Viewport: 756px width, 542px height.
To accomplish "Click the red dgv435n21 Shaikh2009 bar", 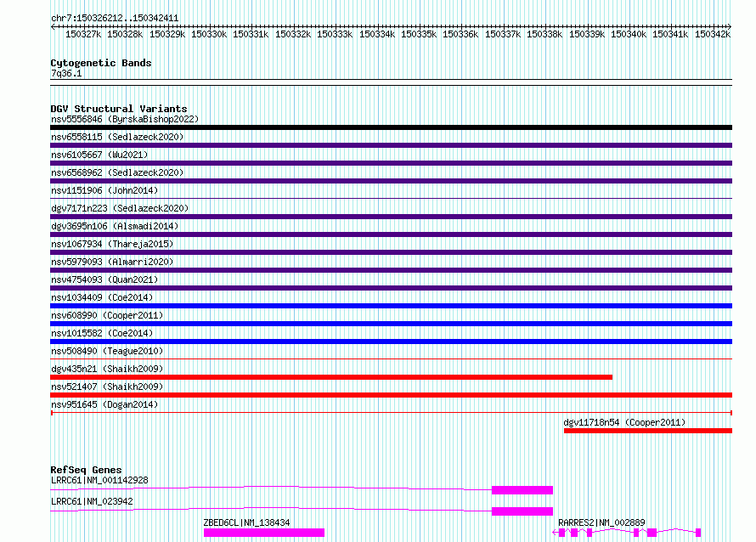I will coord(331,377).
